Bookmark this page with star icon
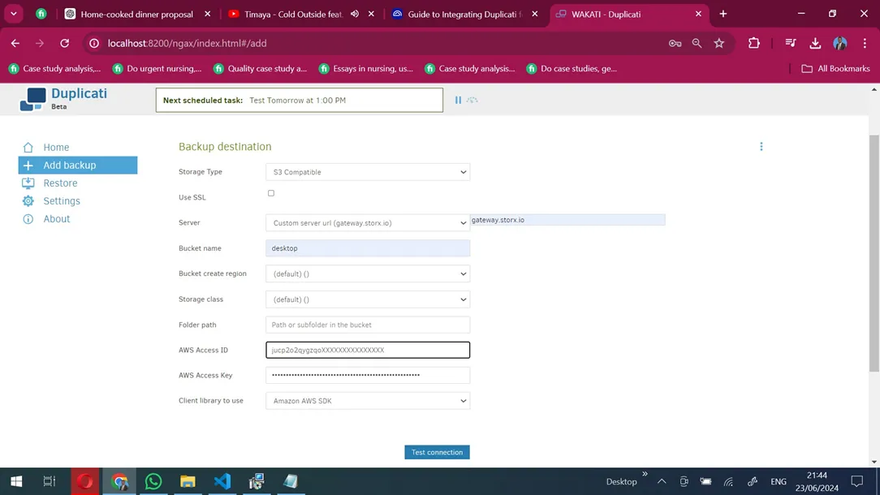This screenshot has width=880, height=495. tap(719, 44)
